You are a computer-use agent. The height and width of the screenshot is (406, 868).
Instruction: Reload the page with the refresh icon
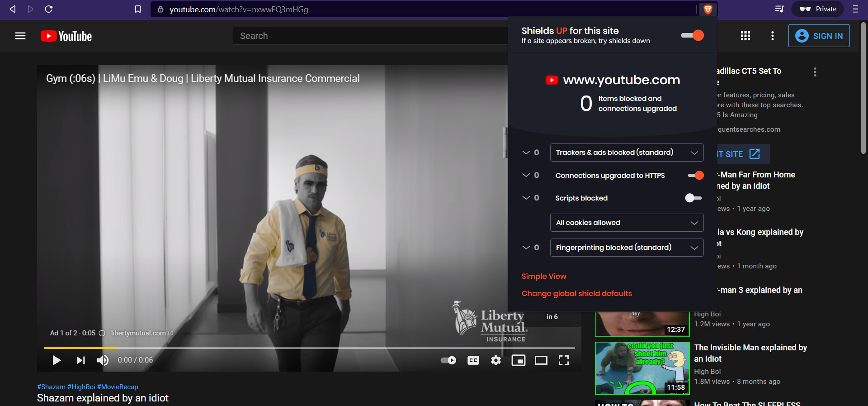pyautogui.click(x=49, y=9)
